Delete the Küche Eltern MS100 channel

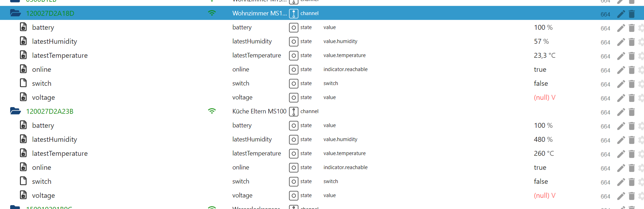(x=632, y=112)
